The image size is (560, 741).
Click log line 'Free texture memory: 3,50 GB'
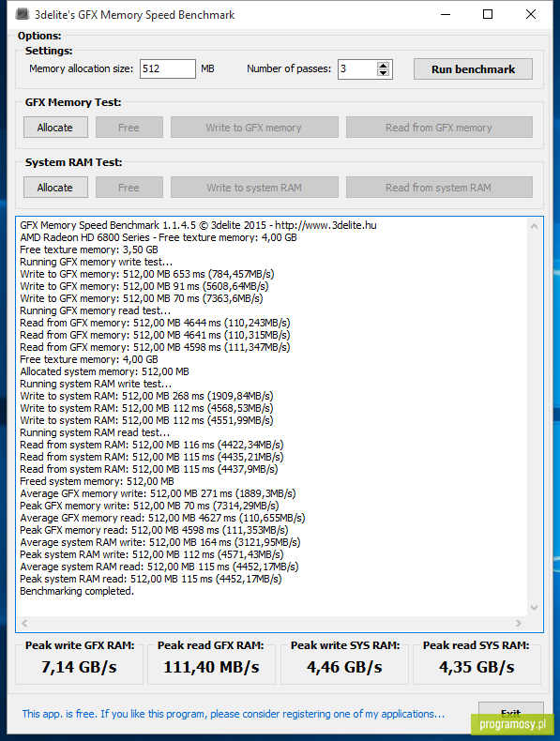[x=89, y=250]
